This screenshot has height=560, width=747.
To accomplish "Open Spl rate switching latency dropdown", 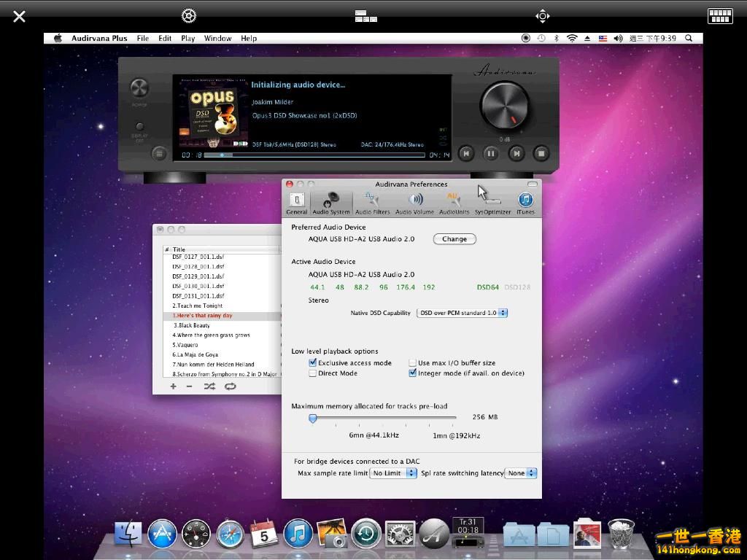I will click(521, 473).
